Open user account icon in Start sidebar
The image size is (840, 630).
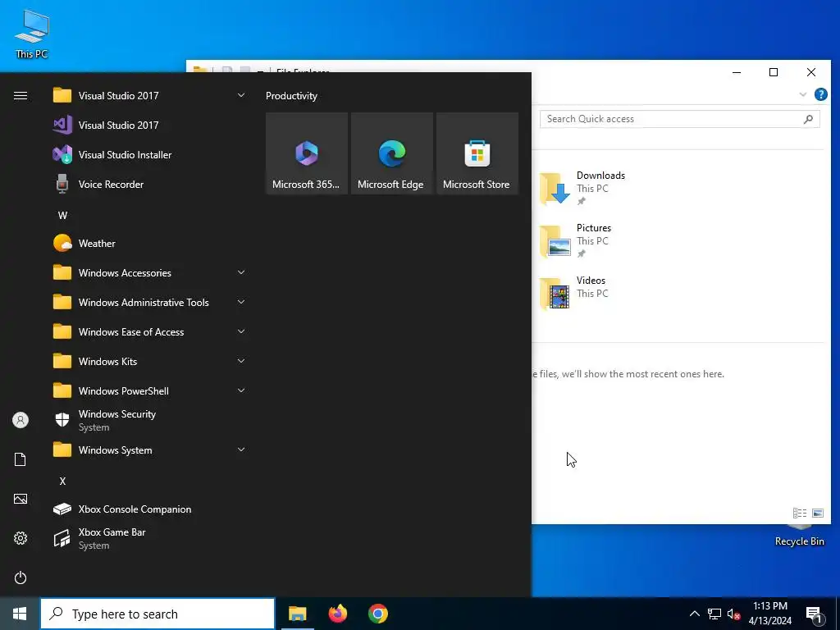coord(21,420)
